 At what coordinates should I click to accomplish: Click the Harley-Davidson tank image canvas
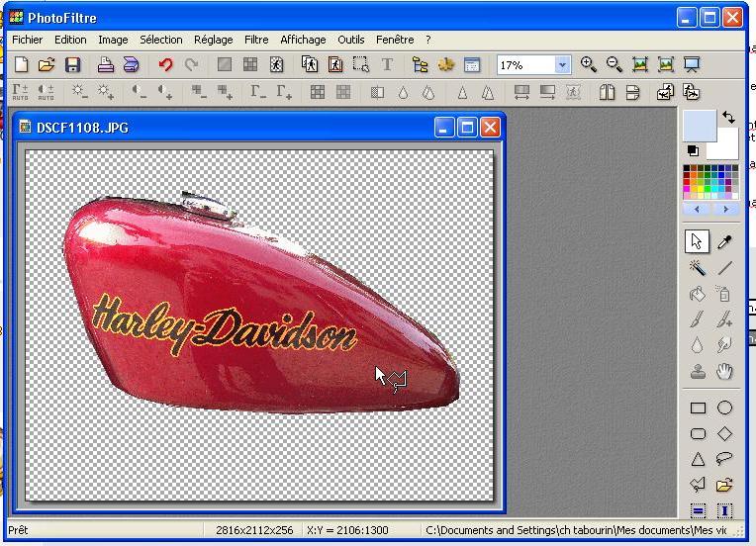coord(259,325)
